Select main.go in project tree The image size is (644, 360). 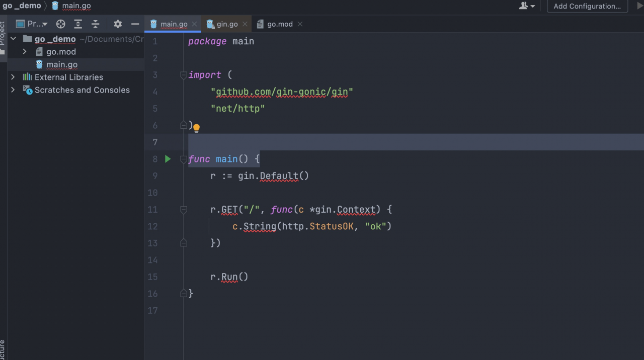click(61, 64)
